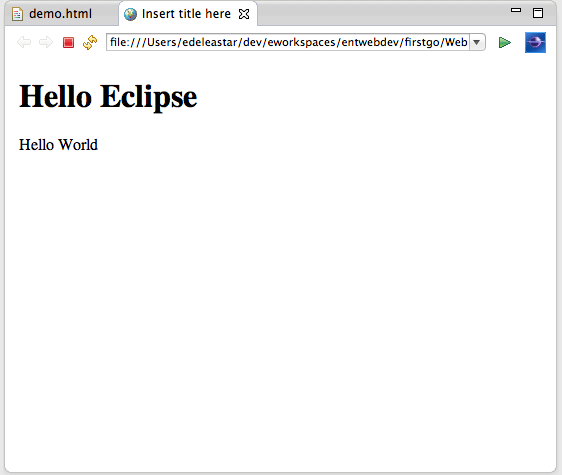Click the word 'Hello' in the large heading
Image resolution: width=562 pixels, height=475 pixels.
pos(56,96)
